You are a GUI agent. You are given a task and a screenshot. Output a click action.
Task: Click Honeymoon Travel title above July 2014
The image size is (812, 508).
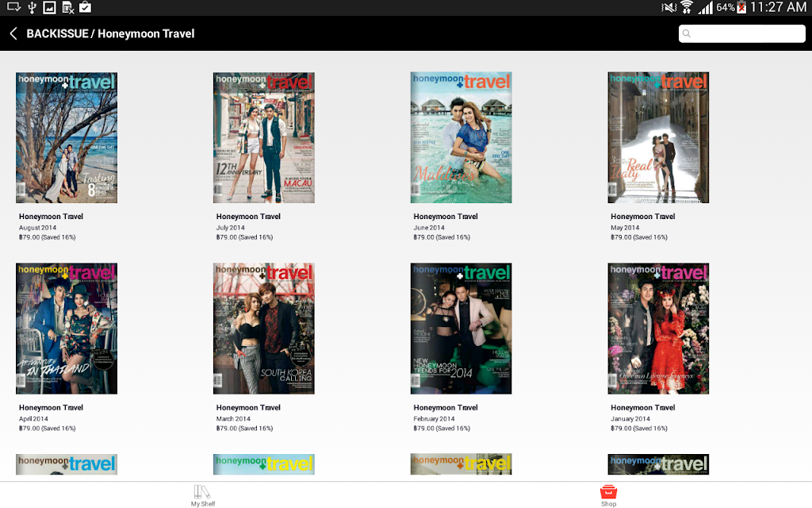click(x=248, y=217)
